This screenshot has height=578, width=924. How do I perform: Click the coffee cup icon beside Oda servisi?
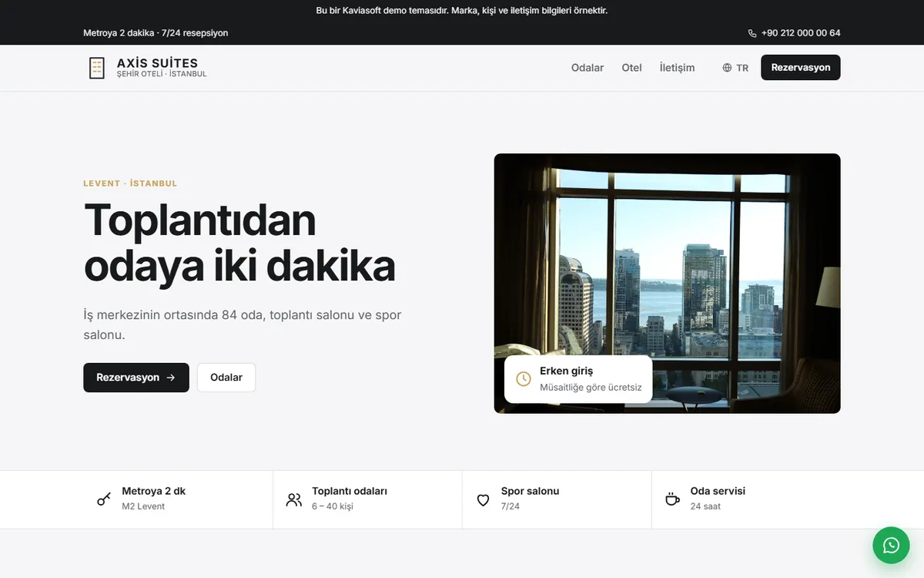672,499
